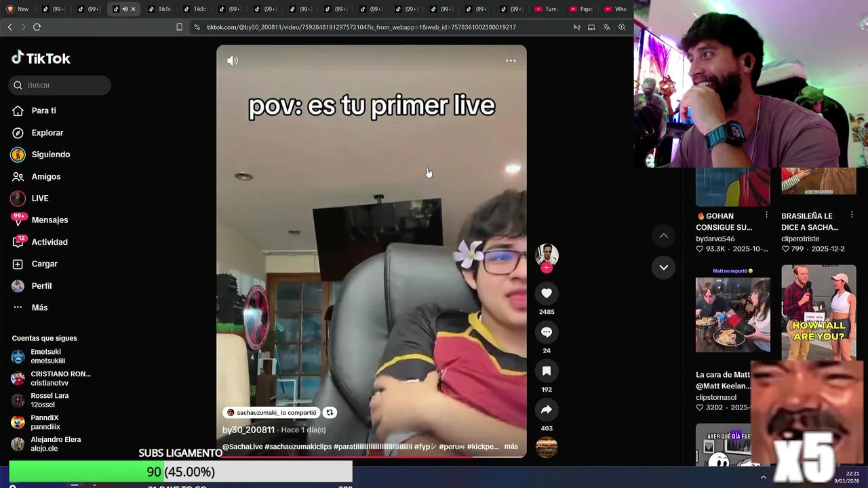Click the repost icon next to sachauzumaki_

coord(330,412)
